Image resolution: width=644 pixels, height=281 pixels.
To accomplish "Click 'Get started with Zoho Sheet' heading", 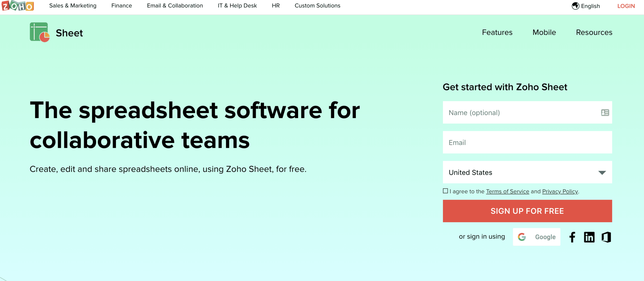I will [x=505, y=87].
